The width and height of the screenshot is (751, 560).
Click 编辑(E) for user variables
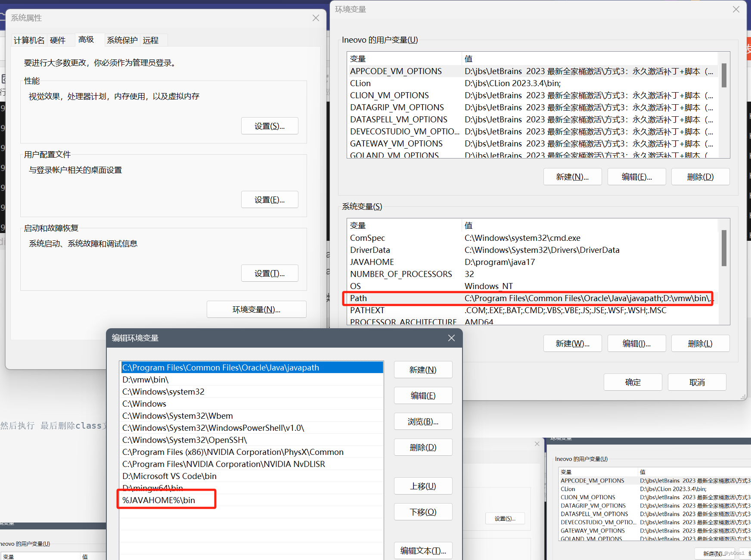tap(636, 177)
